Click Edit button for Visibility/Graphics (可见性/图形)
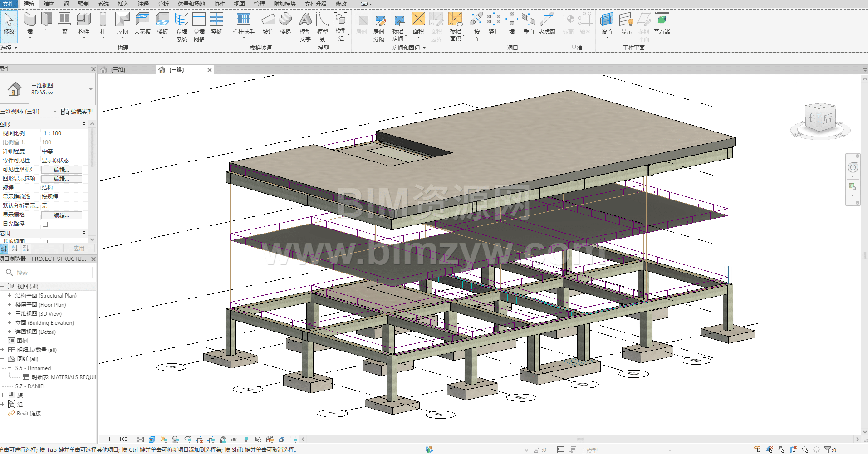Image resolution: width=868 pixels, height=454 pixels. pos(61,170)
